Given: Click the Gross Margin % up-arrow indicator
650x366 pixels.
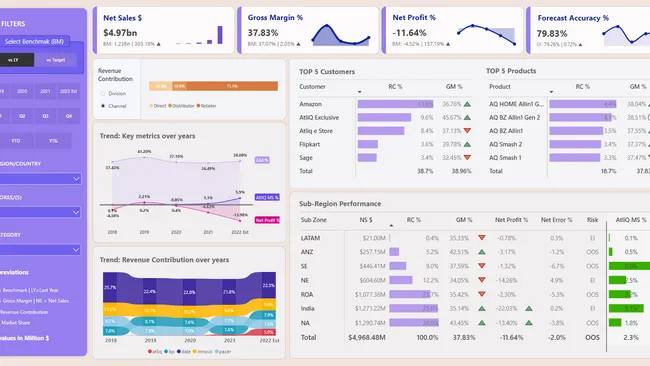Looking at the screenshot, I should pyautogui.click(x=298, y=44).
